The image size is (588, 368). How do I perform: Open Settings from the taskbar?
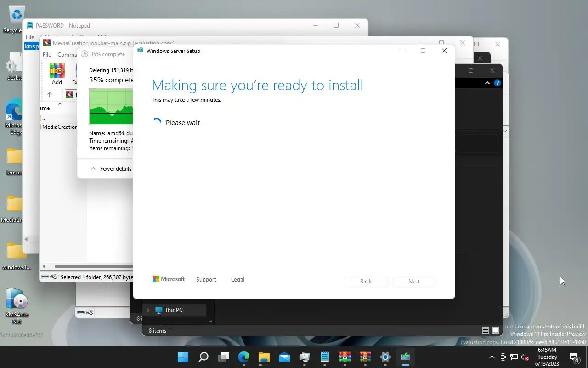385,357
